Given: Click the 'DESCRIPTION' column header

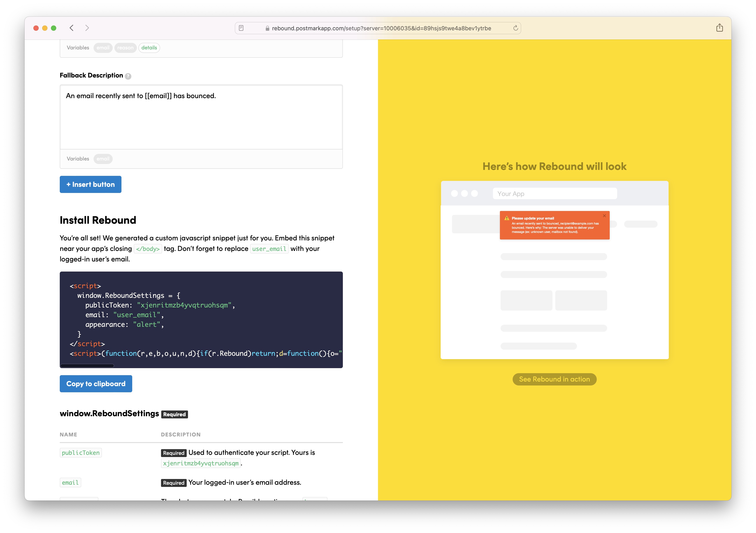Looking at the screenshot, I should (181, 435).
